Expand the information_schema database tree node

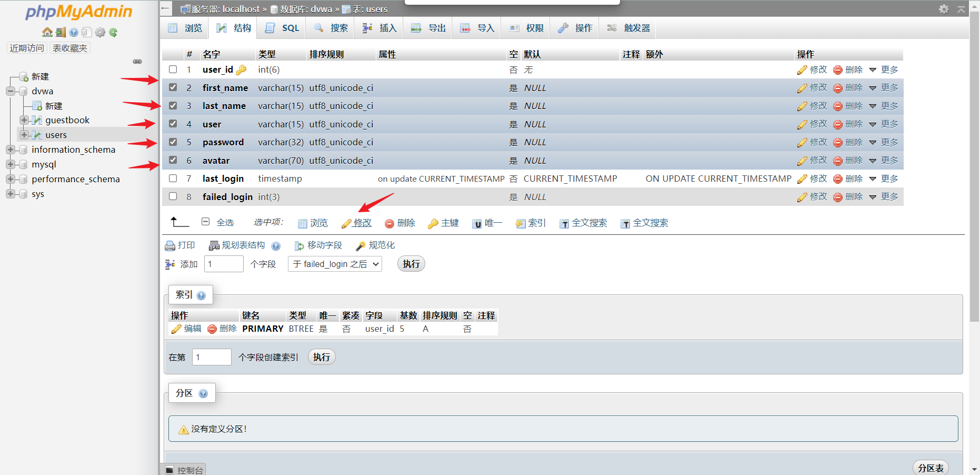pyautogui.click(x=10, y=150)
